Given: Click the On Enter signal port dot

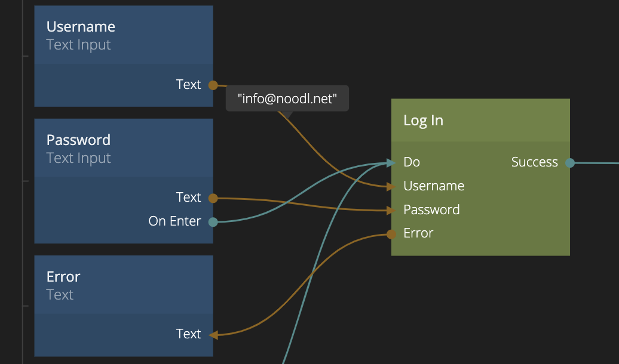Looking at the screenshot, I should pyautogui.click(x=213, y=222).
